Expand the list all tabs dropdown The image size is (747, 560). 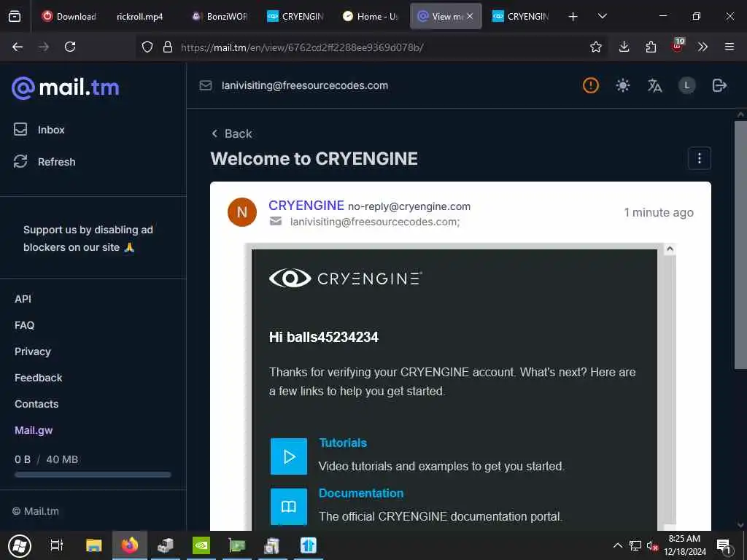click(x=602, y=16)
